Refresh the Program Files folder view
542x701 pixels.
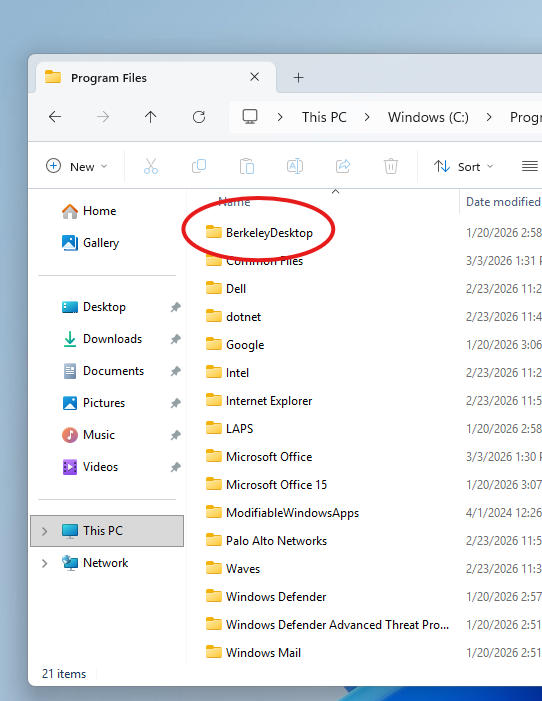pos(199,117)
